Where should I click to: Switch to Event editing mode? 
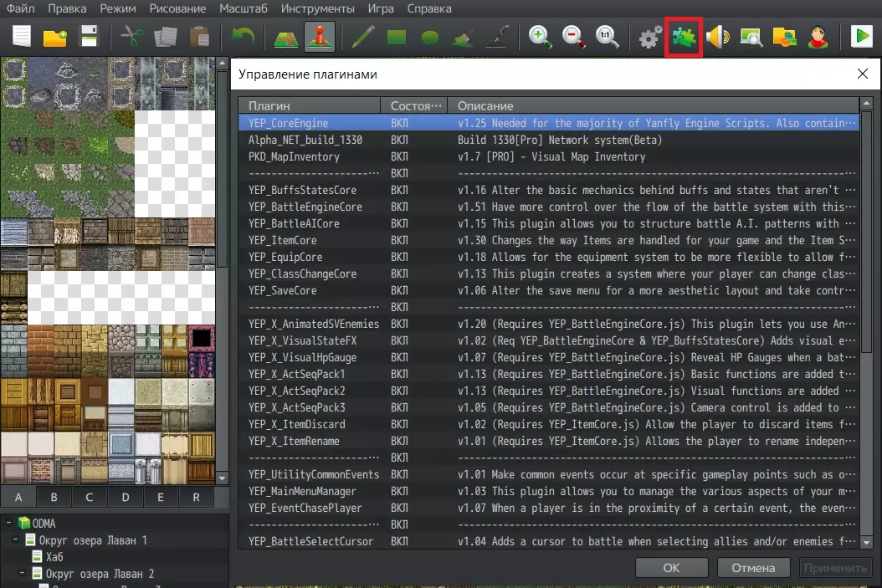click(x=317, y=38)
